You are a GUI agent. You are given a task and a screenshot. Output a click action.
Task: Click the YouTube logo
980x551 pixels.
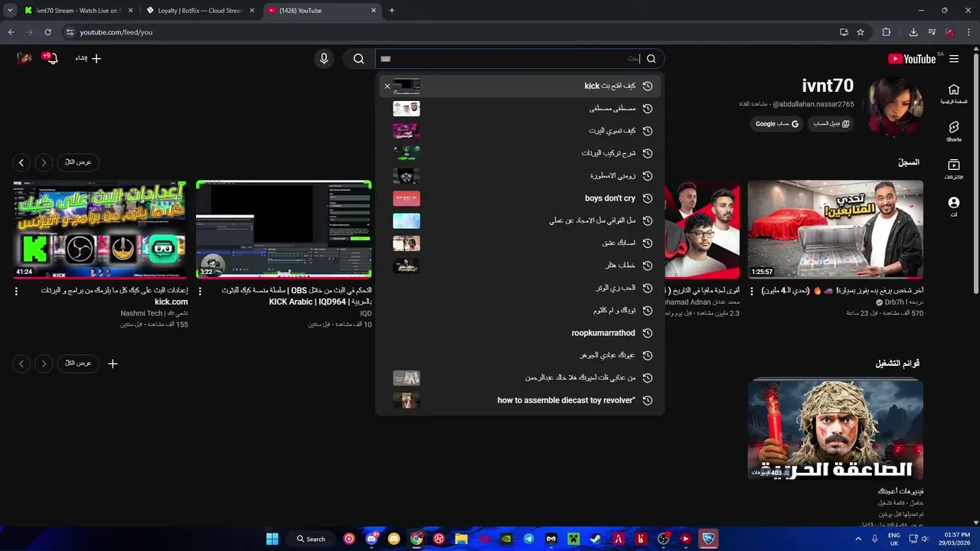[x=912, y=59]
